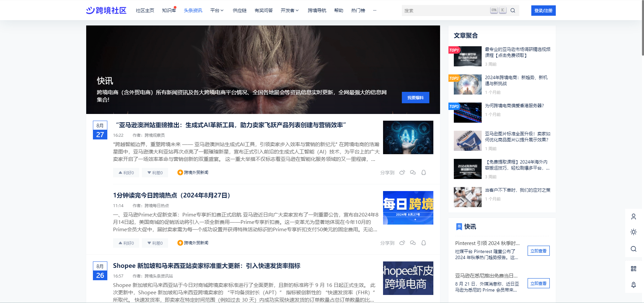Open author 跨境观察员 profile link
644x303 pixels.
pos(155,135)
